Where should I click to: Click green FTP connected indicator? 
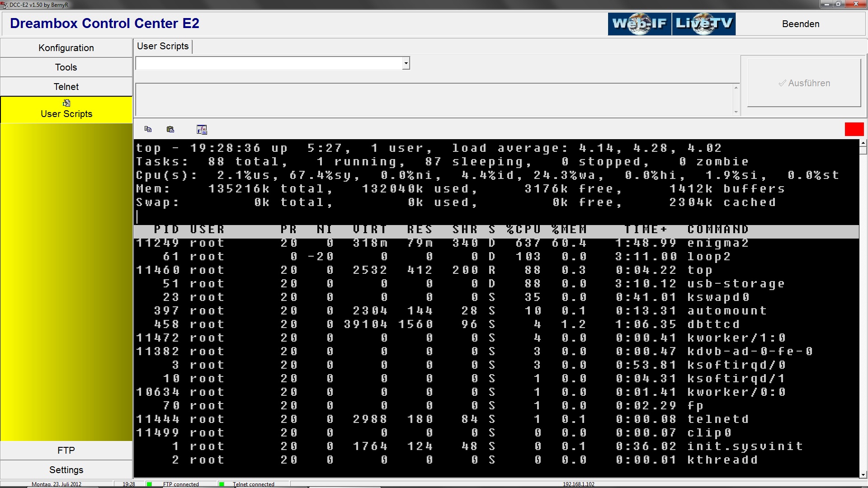[149, 484]
